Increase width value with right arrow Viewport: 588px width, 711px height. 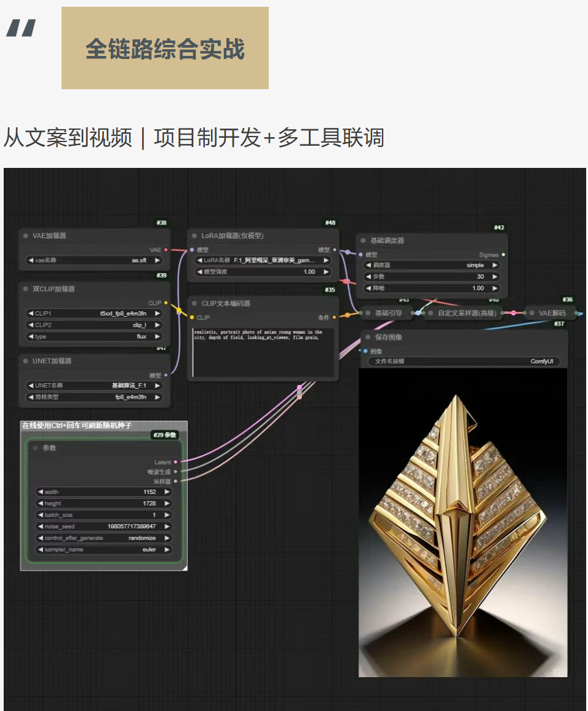coord(167,492)
